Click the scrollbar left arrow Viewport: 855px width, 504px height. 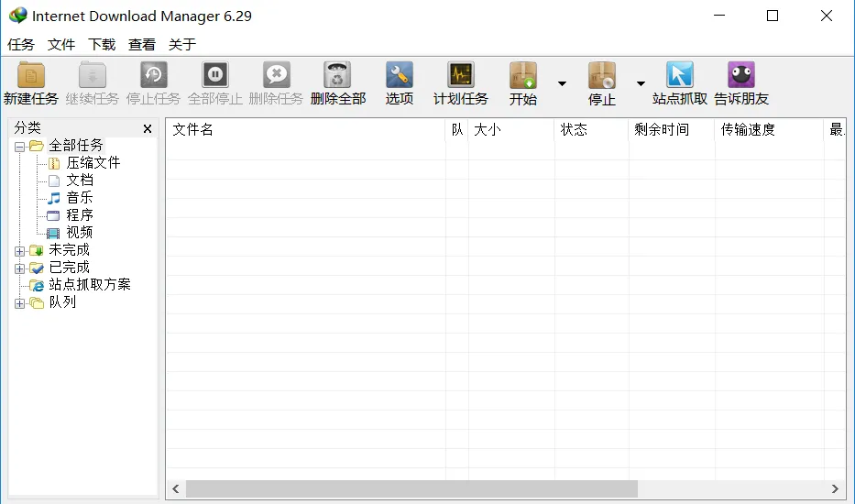coord(176,488)
